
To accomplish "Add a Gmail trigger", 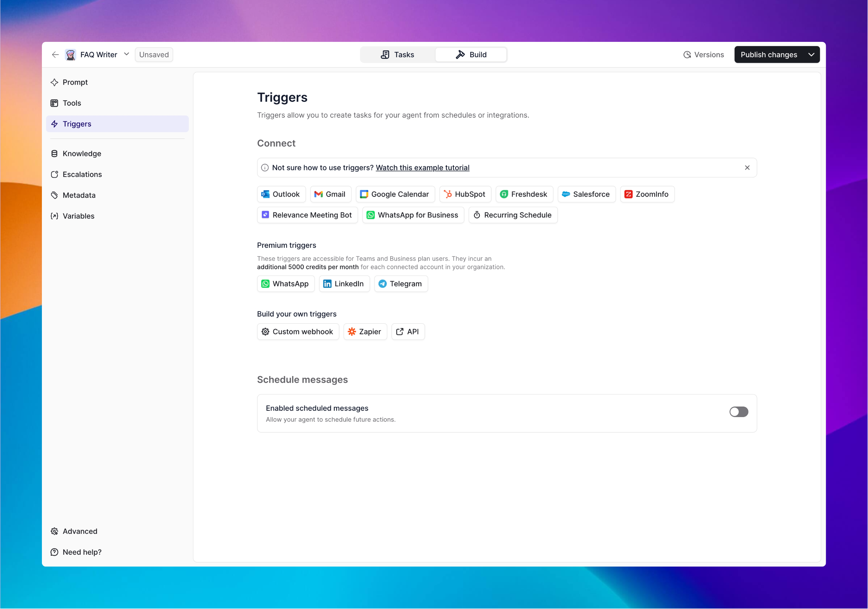I will 331,194.
